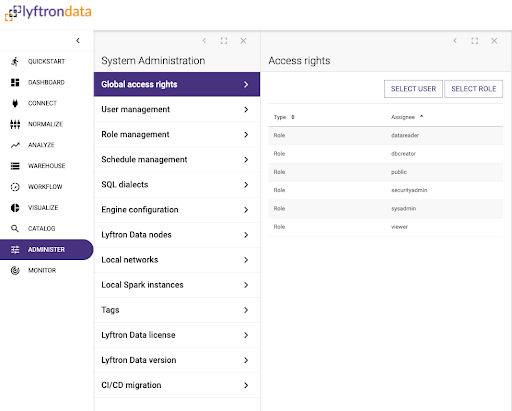Select the public role row
512x411 pixels.
tap(386, 172)
